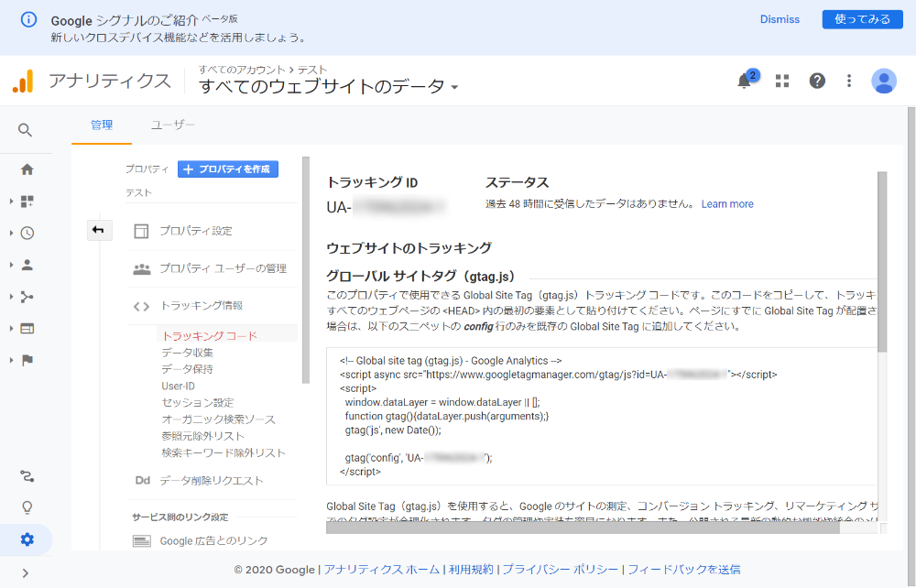This screenshot has height=588, width=916.
Task: Click the Dd data deletion icon
Action: (143, 480)
